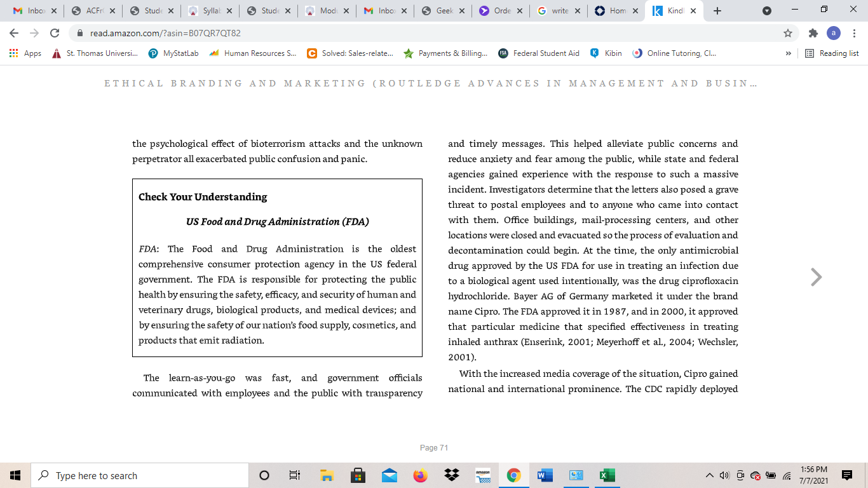Open the taskbar clock and date
Image resolution: width=868 pixels, height=488 pixels.
pos(814,475)
